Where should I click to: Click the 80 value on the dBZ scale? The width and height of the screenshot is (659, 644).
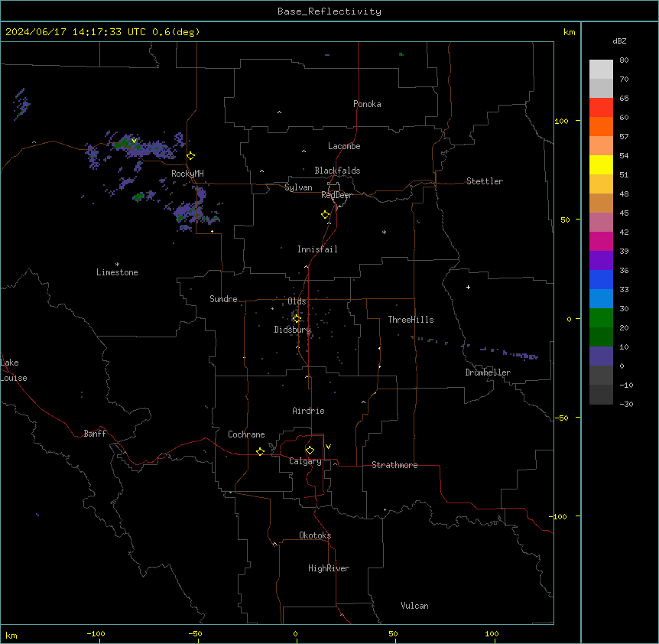[x=624, y=60]
